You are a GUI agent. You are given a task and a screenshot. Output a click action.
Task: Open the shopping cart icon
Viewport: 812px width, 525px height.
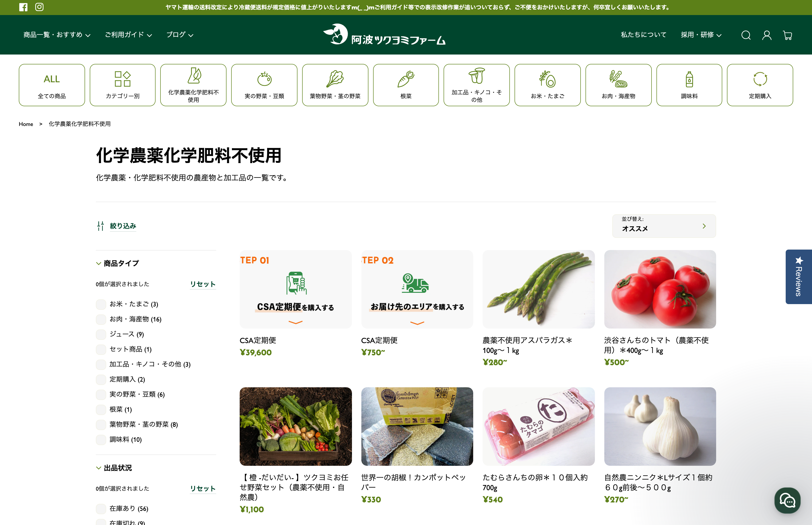(788, 35)
